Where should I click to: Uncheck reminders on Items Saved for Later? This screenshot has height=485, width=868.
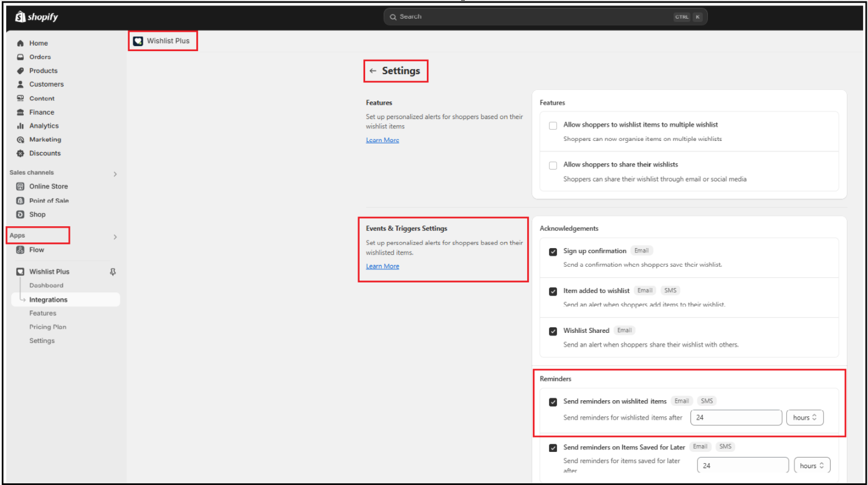[553, 448]
